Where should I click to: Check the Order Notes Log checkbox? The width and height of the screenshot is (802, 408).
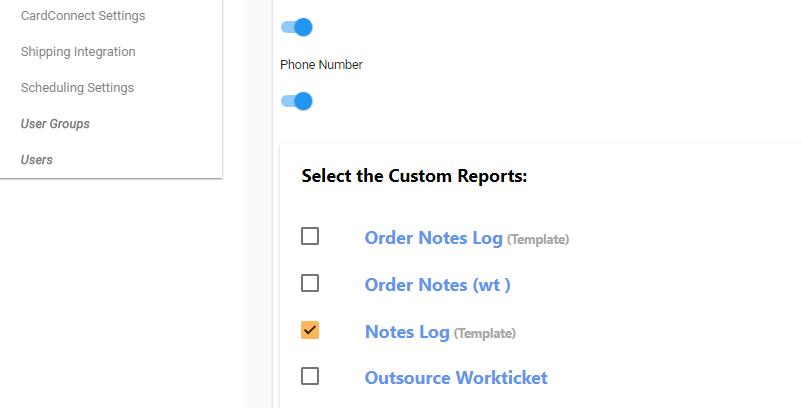click(310, 236)
